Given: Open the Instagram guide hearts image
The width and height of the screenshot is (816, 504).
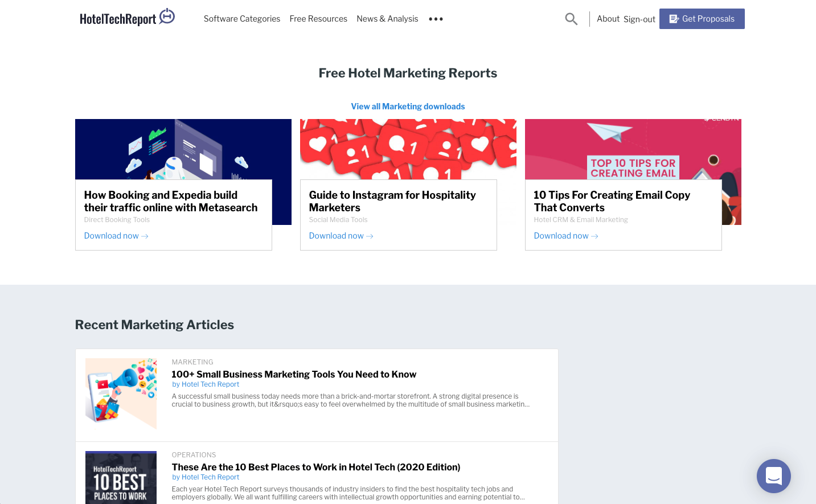Looking at the screenshot, I should [408, 149].
